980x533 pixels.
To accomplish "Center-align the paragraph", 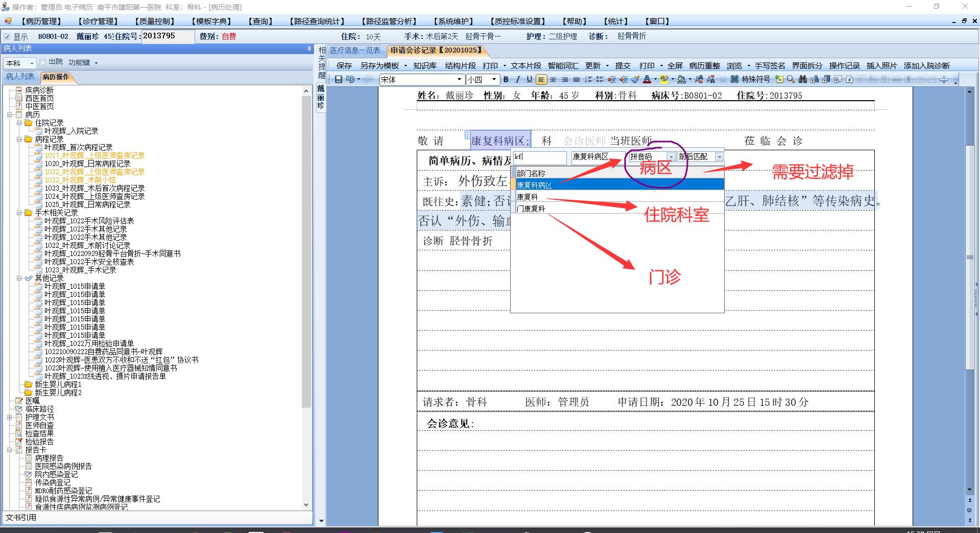I will point(553,79).
